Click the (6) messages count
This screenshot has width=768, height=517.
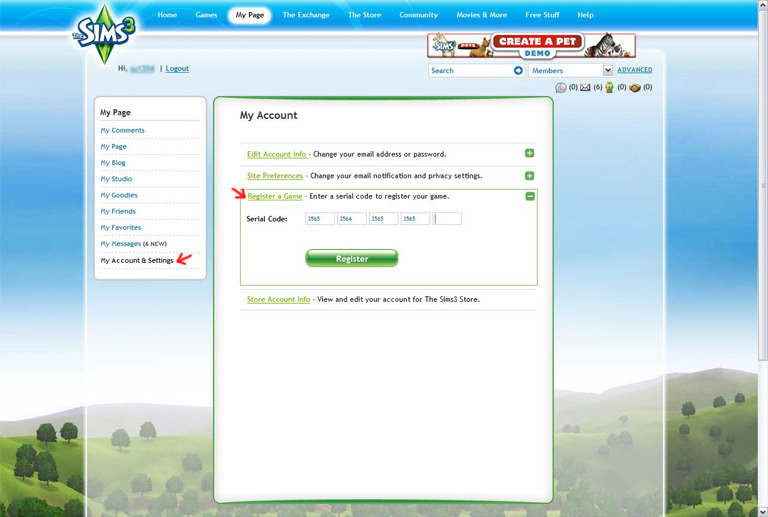pyautogui.click(x=598, y=87)
